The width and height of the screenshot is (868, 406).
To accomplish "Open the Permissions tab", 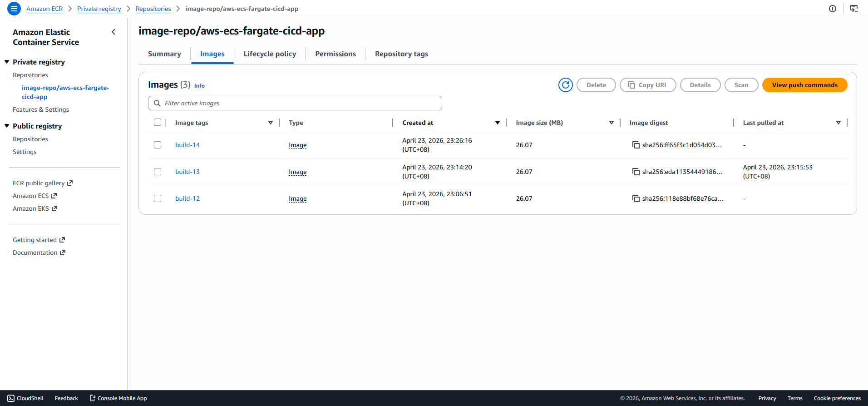I will coord(335,54).
